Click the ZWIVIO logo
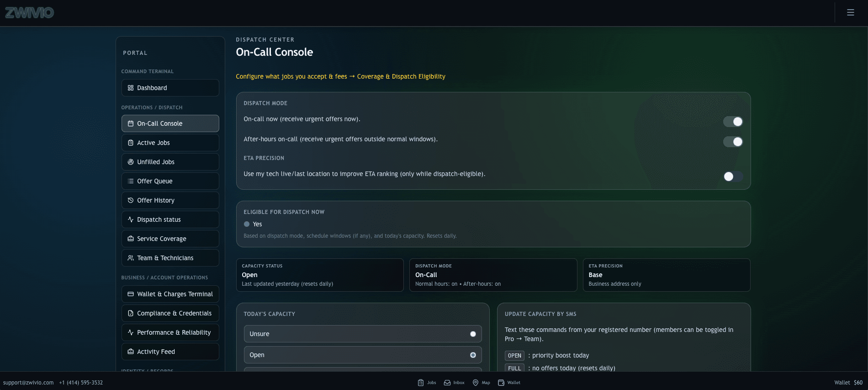The width and height of the screenshot is (868, 390). point(30,13)
